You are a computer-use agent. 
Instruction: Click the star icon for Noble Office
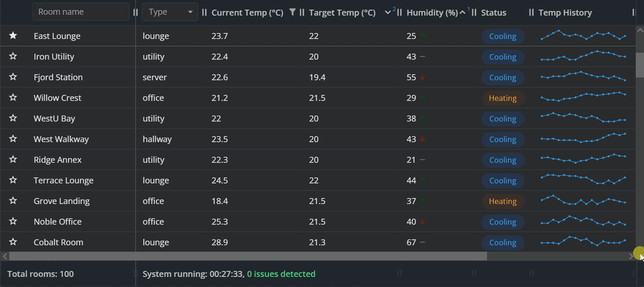pos(13,221)
